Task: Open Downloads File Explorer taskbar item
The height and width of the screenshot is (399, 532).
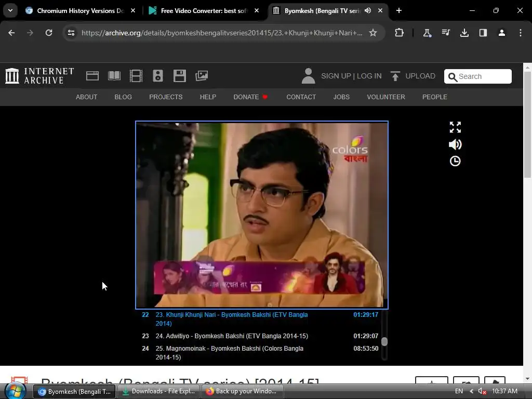Action: (158, 391)
